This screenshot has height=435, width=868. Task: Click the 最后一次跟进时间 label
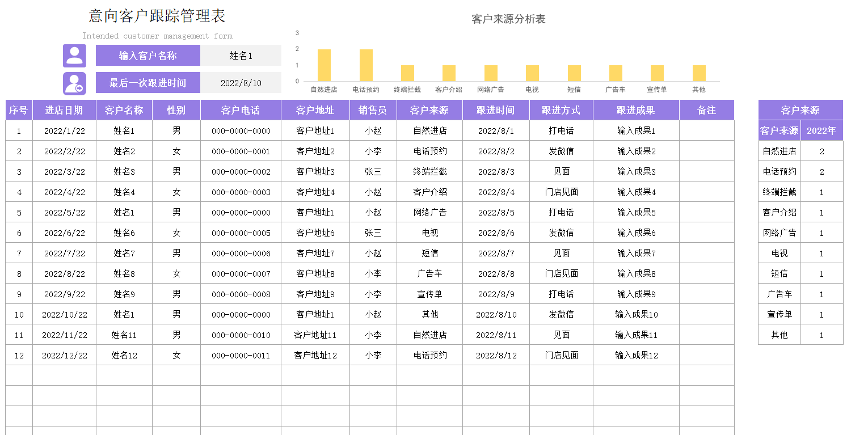tap(148, 83)
